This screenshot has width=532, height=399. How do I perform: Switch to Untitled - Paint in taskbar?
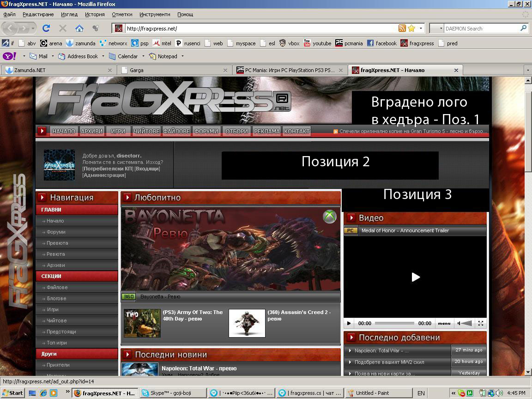coord(379,393)
